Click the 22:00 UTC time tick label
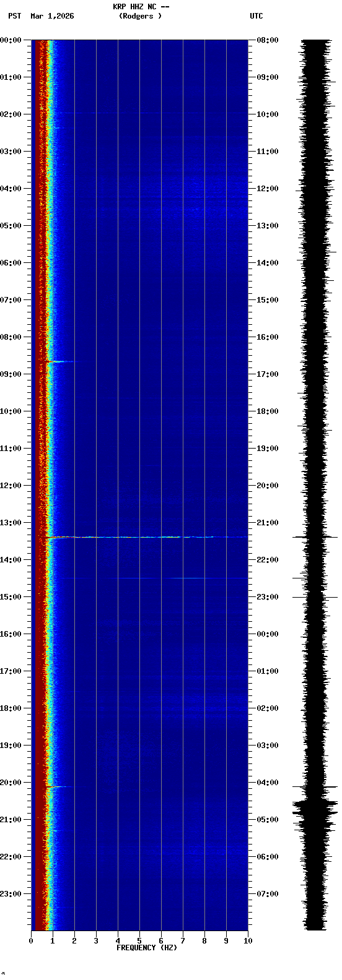 click(x=268, y=560)
